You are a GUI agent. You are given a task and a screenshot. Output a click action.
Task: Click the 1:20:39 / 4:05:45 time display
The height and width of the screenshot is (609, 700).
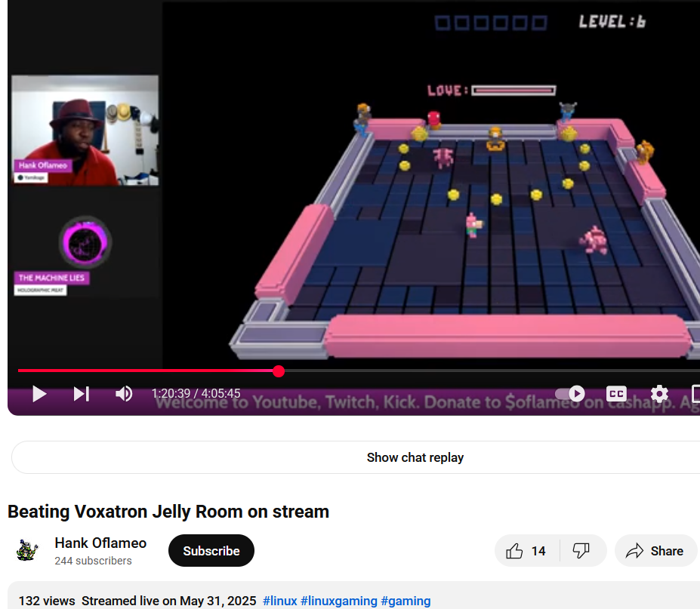(x=196, y=393)
